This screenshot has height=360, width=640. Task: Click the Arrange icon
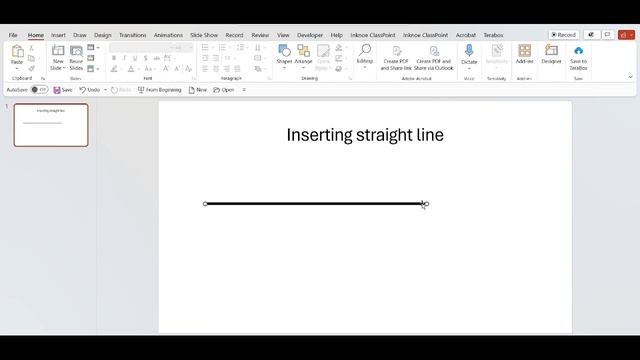coord(303,51)
